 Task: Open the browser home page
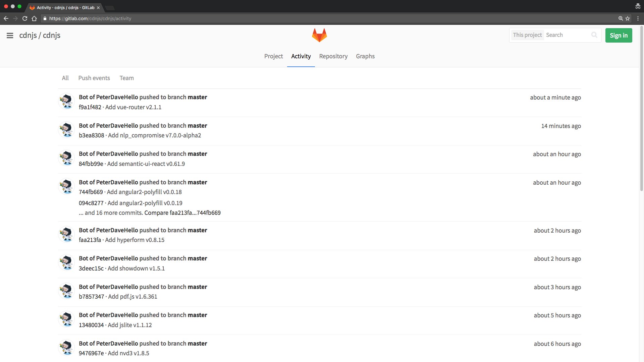[x=34, y=18]
